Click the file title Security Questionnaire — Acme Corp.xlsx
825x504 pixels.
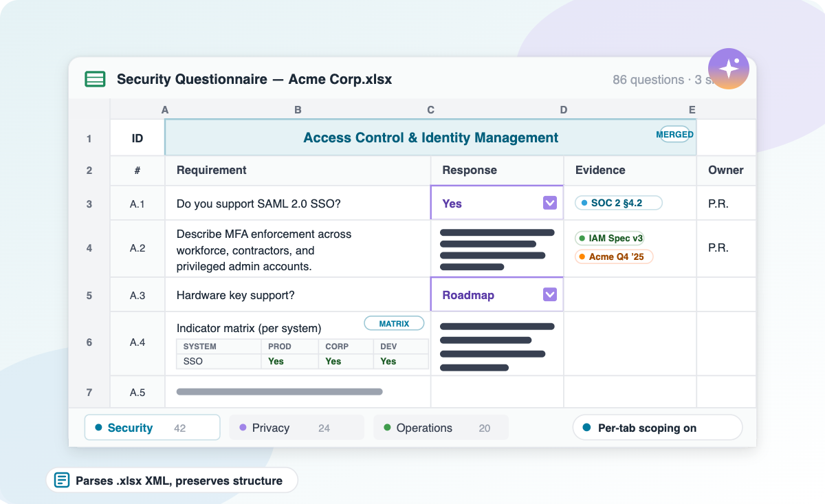coord(254,79)
